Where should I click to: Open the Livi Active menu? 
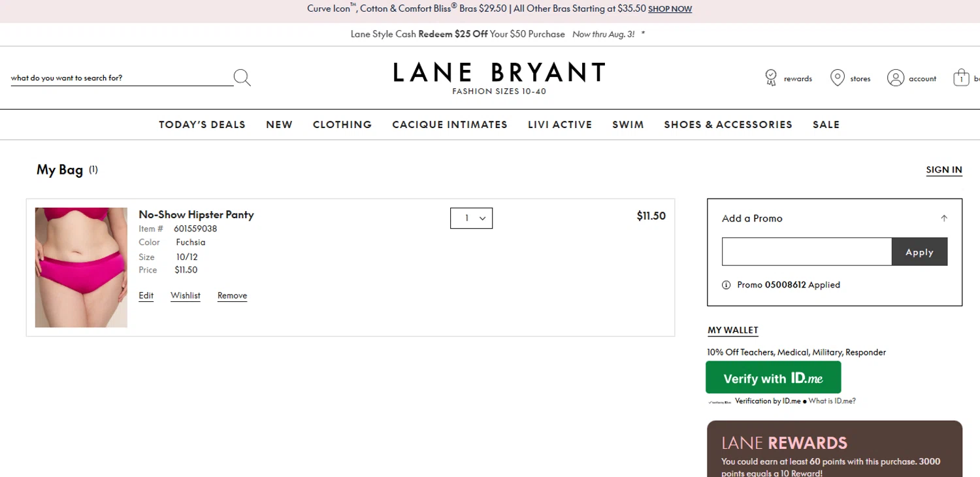tap(560, 124)
